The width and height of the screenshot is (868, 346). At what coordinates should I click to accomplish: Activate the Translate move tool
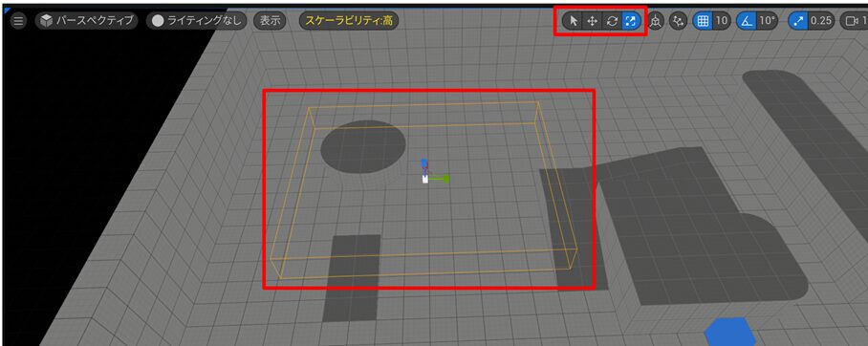592,21
